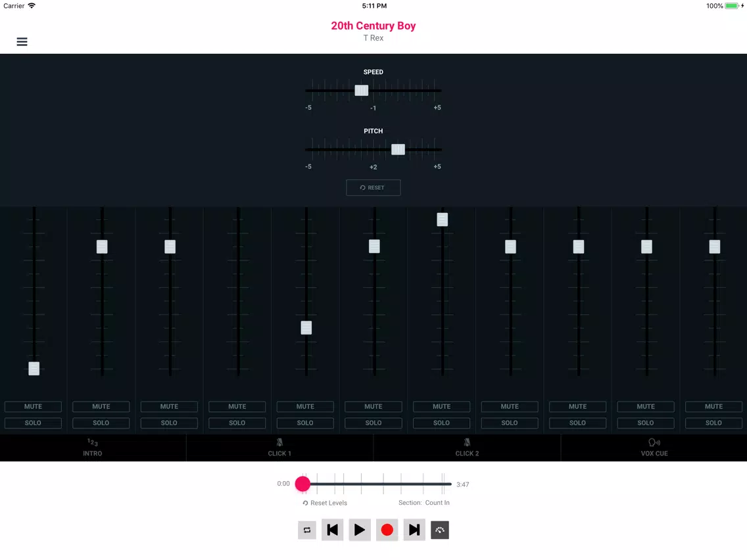
Task: Solo the third channel strip
Action: coord(169,423)
